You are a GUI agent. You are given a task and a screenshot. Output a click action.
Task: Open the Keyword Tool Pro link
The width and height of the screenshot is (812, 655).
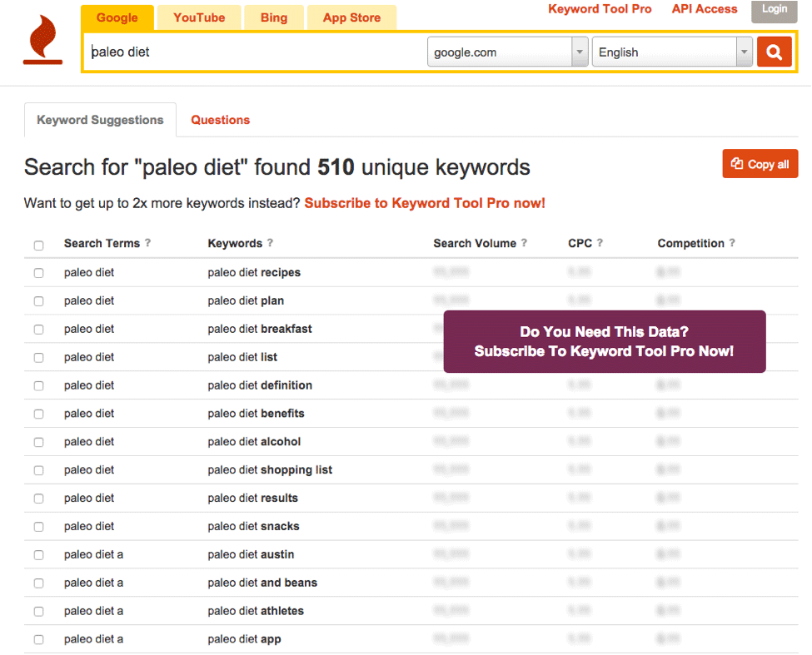(600, 9)
